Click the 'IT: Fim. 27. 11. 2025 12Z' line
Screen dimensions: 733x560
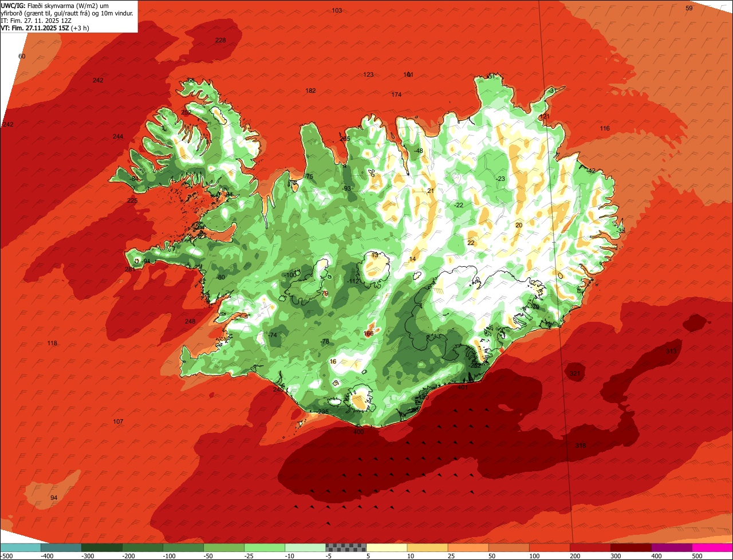[x=36, y=21]
